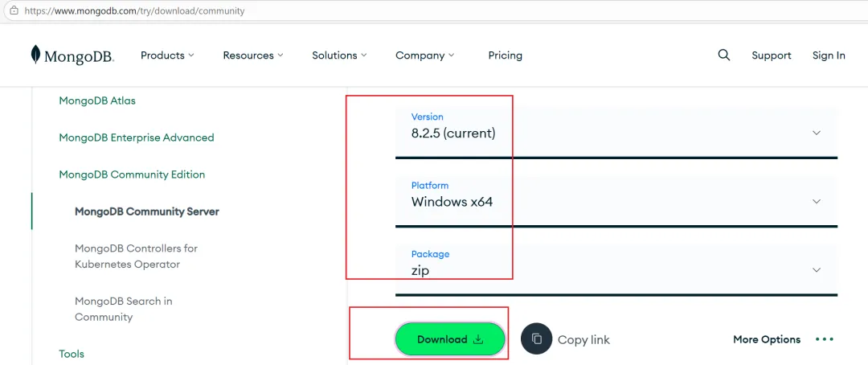The image size is (868, 365).
Task: Open MongoDB Enterprise Advanced sidebar link
Action: [137, 137]
